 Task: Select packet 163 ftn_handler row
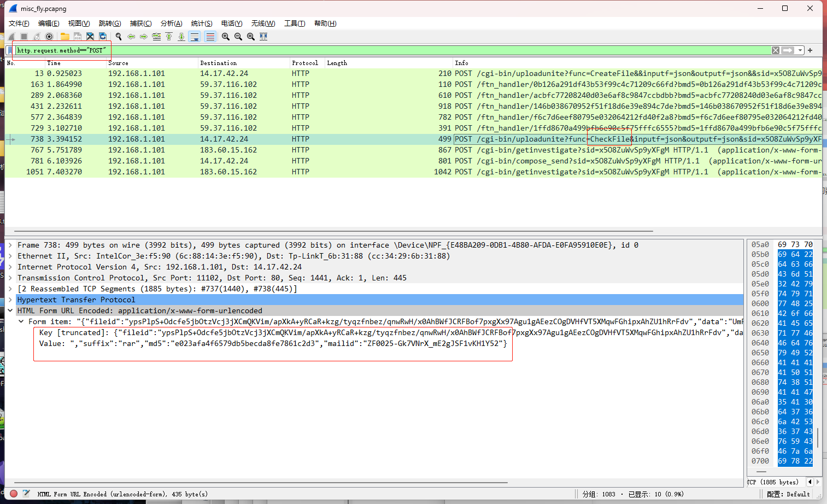point(413,84)
